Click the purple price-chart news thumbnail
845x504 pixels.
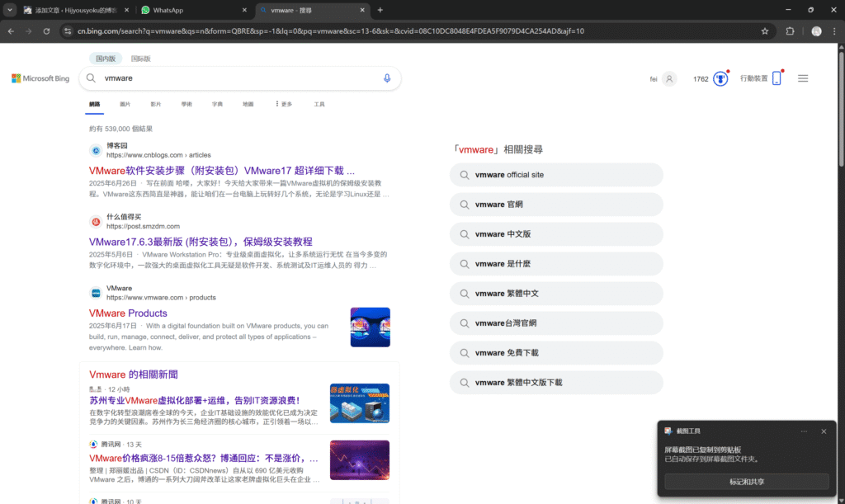360,459
